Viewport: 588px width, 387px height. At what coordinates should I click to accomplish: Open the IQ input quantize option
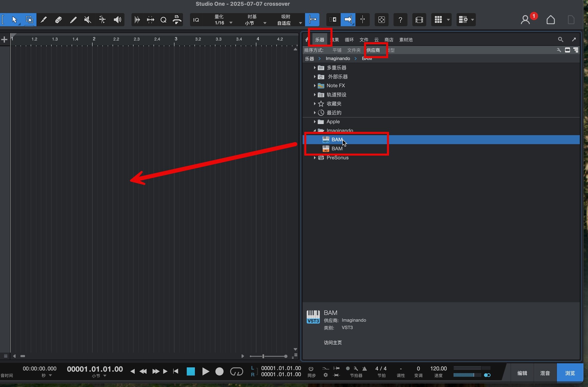tap(196, 20)
